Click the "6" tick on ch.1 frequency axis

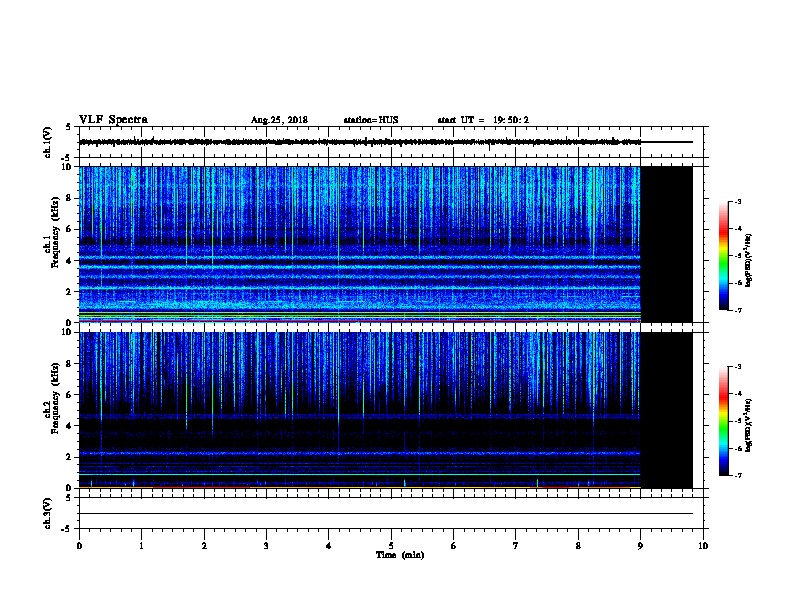click(x=70, y=229)
